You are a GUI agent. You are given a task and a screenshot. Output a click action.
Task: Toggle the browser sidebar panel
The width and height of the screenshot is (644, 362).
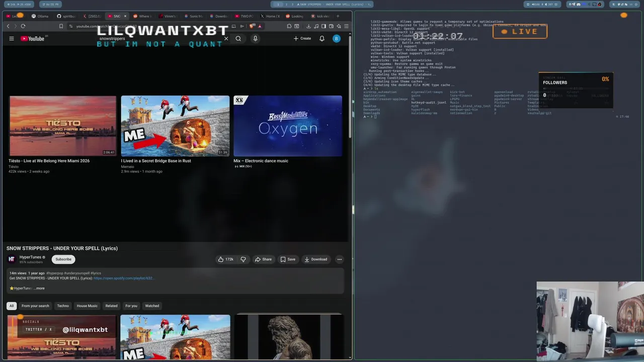pyautogui.click(x=324, y=26)
